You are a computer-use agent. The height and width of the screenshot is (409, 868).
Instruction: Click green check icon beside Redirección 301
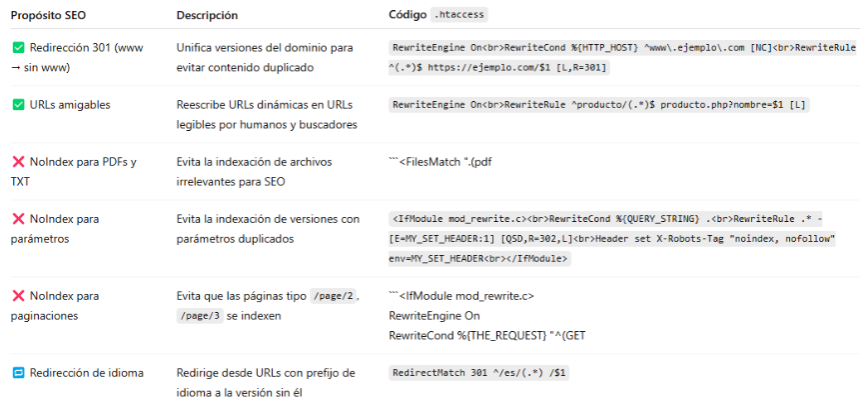tap(18, 48)
